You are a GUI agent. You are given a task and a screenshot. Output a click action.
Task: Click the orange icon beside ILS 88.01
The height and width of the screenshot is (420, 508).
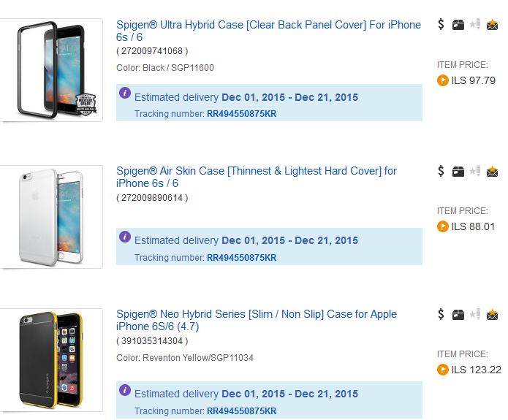pyautogui.click(x=442, y=226)
